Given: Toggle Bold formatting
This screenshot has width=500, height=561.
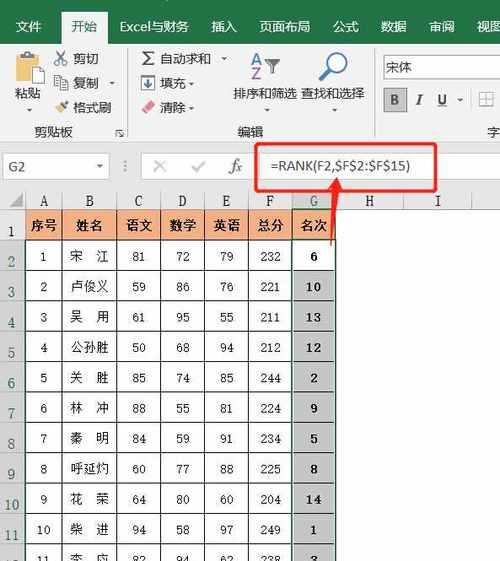Looking at the screenshot, I should [395, 100].
